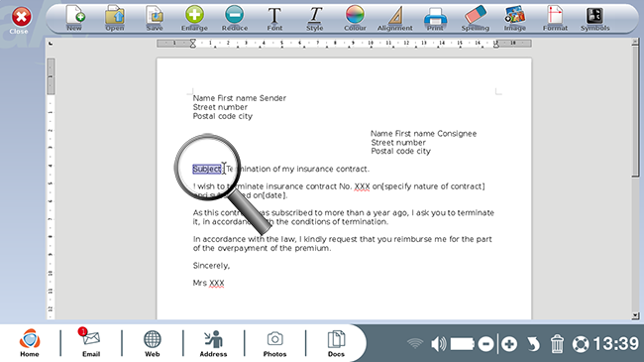Create a New document from the toolbar
Image resolution: width=644 pixels, height=362 pixels.
[74, 18]
